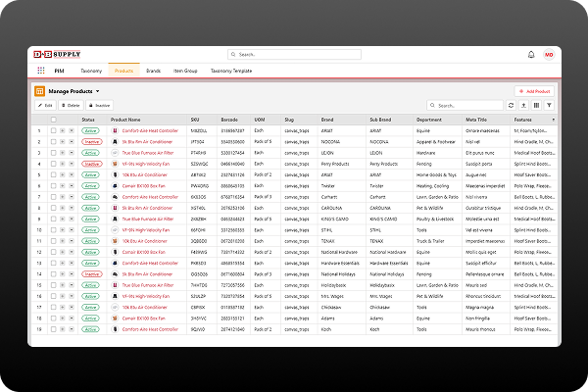Viewport: 588px width, 392px height.
Task: Open the Features column dropdown arrow
Action: 552,119
